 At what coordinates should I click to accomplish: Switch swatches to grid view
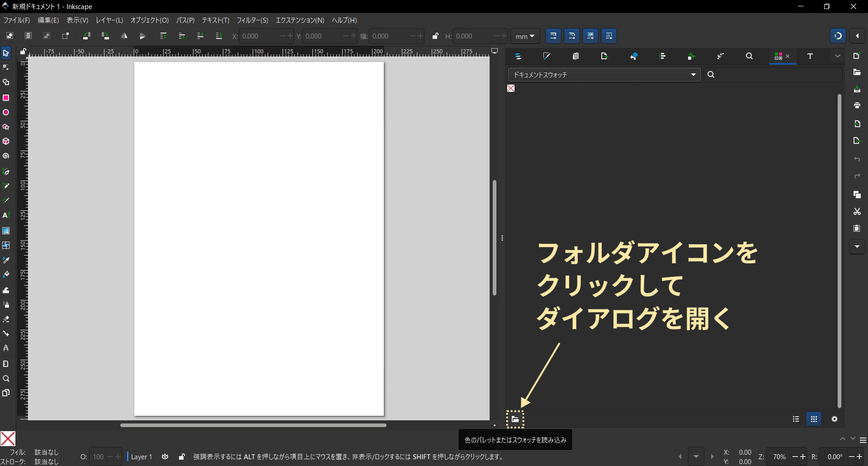coord(814,419)
